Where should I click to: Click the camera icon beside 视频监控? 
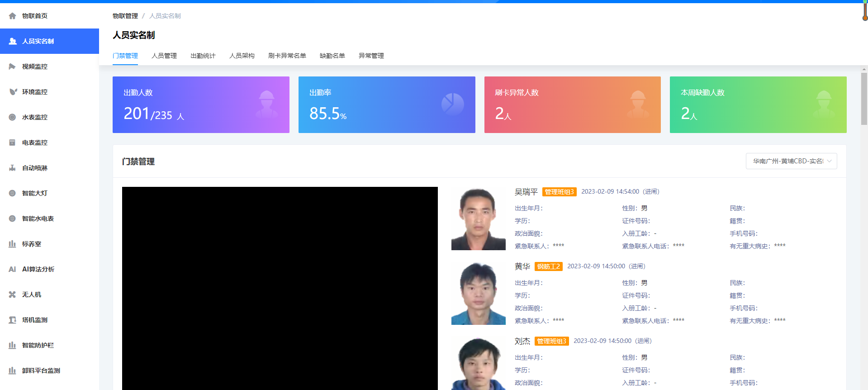click(12, 67)
